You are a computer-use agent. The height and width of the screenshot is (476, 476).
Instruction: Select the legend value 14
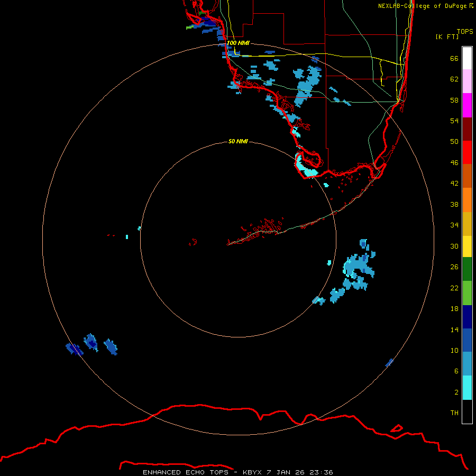(x=454, y=329)
